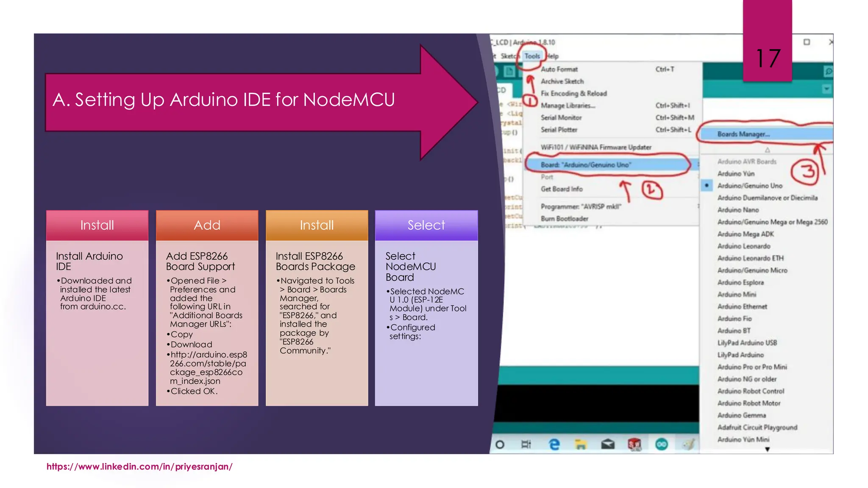868x488 pixels.
Task: Open Microsoft Edge from the taskbar
Action: click(554, 444)
